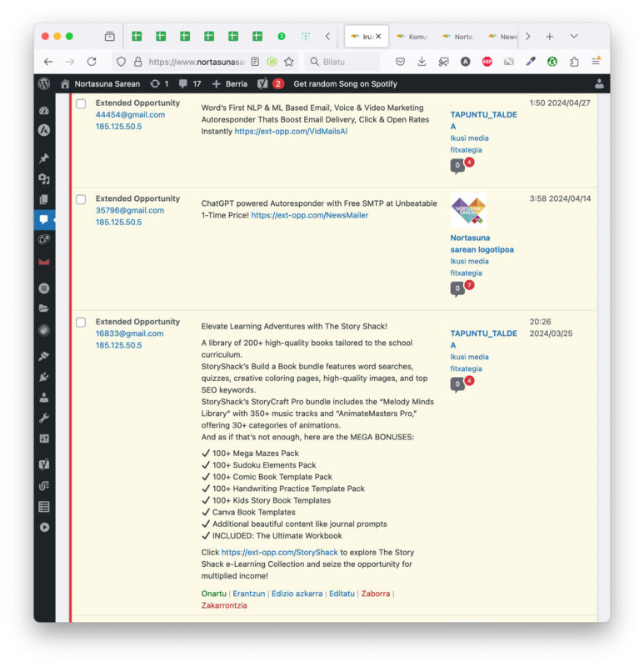644x667 pixels.
Task: Click Get random Song on Spotify
Action: tap(345, 84)
